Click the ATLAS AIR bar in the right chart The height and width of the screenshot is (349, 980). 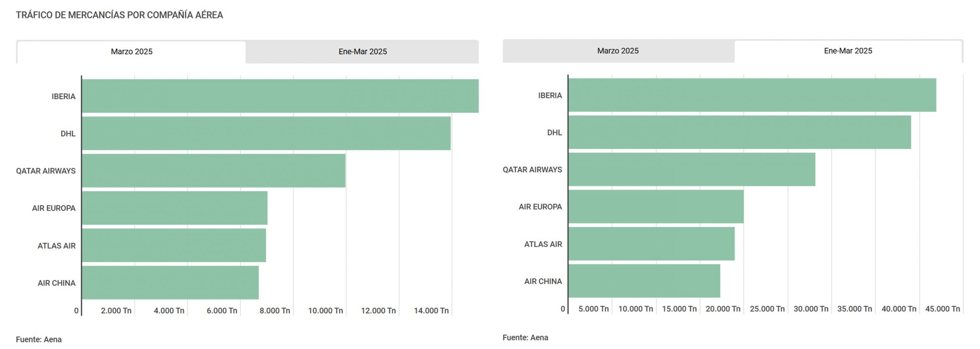[652, 244]
